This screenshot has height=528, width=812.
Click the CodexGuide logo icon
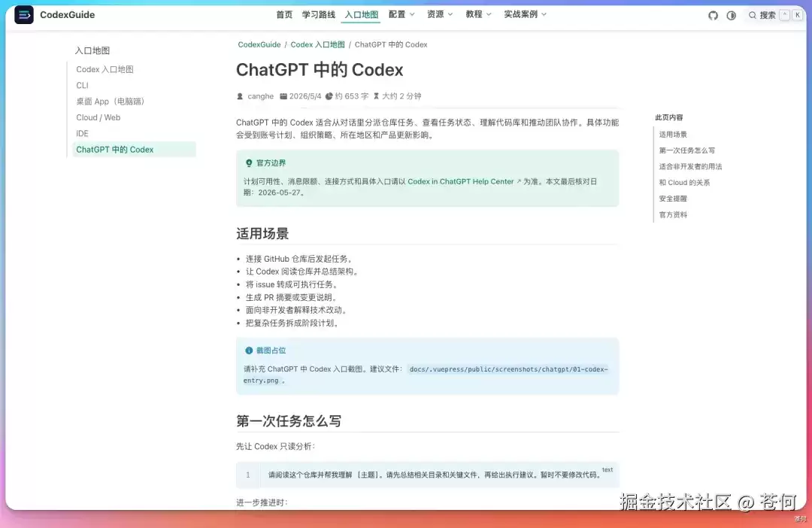pos(24,15)
